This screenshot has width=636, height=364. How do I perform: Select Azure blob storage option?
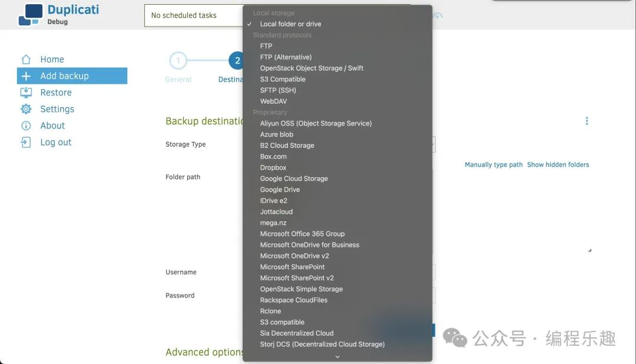click(276, 134)
